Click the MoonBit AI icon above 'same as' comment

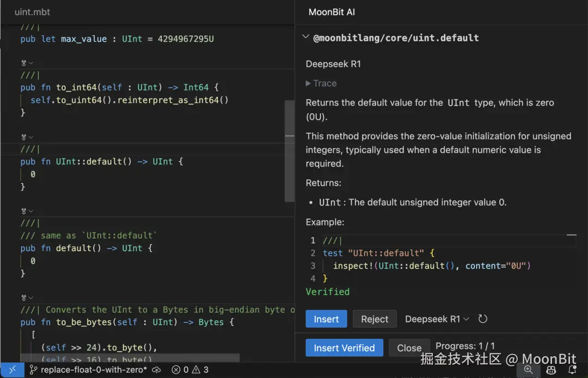click(x=24, y=211)
